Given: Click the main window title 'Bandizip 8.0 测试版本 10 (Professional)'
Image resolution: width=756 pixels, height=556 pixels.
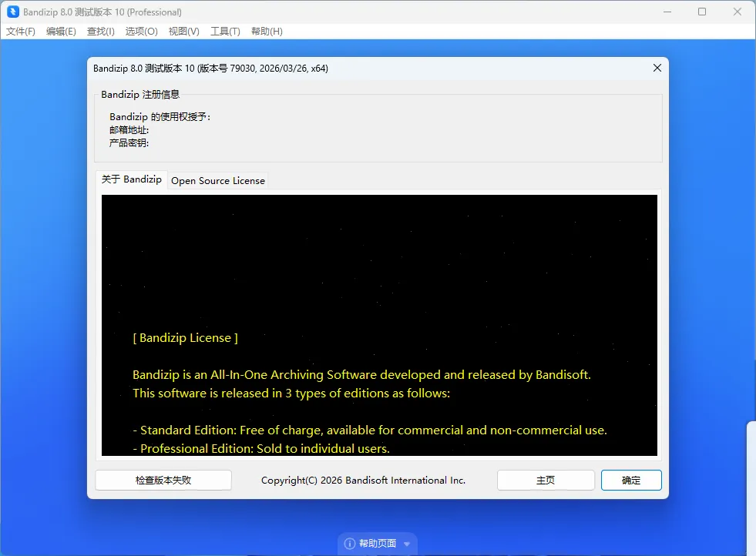Looking at the screenshot, I should pos(102,12).
